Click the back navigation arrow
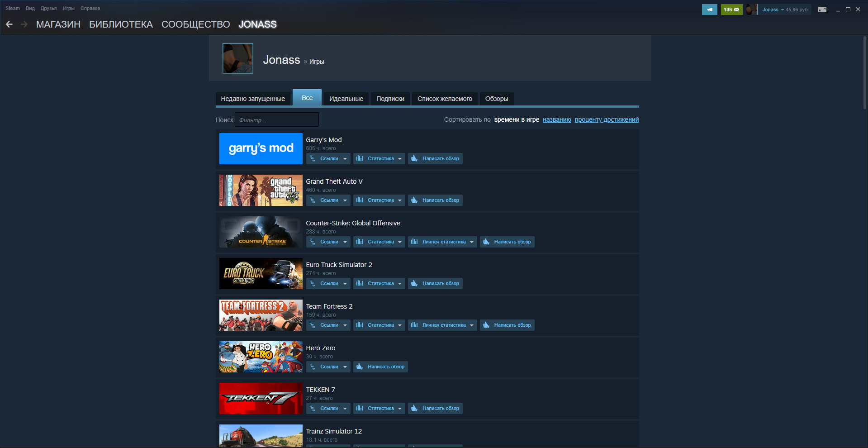 click(9, 24)
